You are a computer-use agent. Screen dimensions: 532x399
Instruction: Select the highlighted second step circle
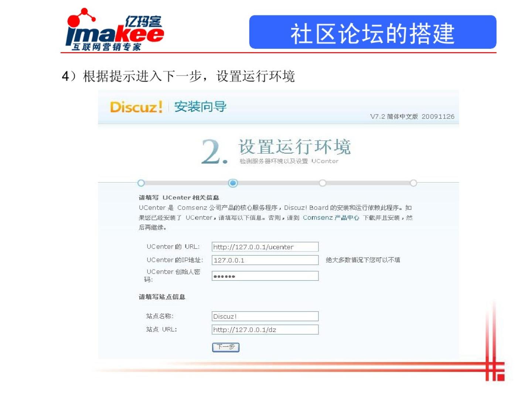coord(233,183)
